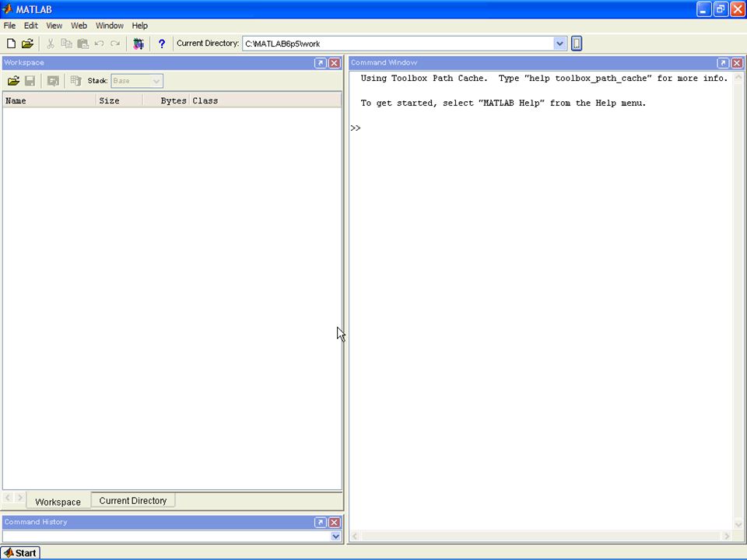Undock the Workspace panel
747x560 pixels.
tap(320, 63)
